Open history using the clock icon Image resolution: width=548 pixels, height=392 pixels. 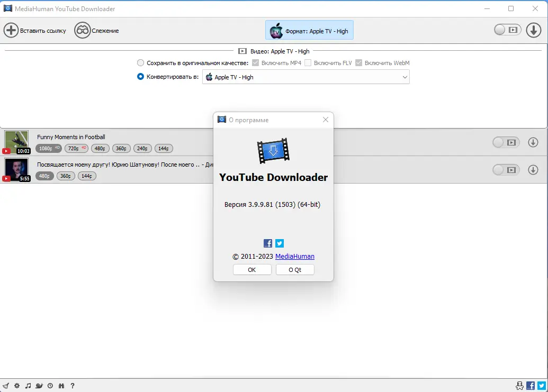[50, 386]
